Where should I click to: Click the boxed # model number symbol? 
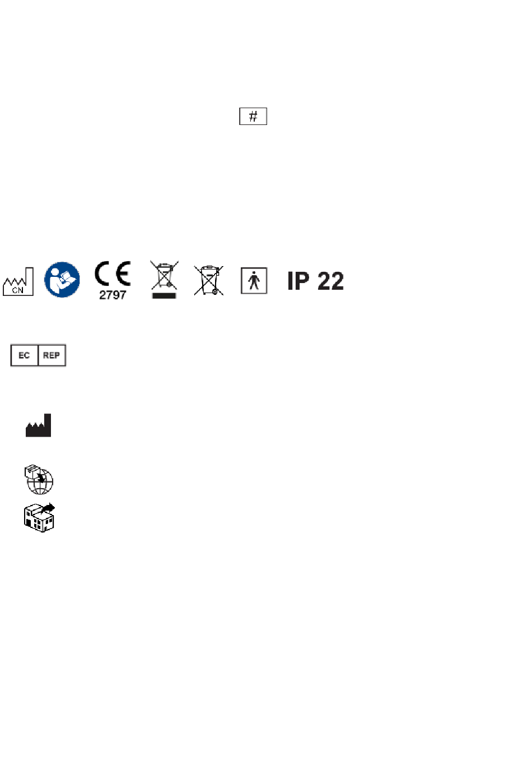tap(253, 116)
